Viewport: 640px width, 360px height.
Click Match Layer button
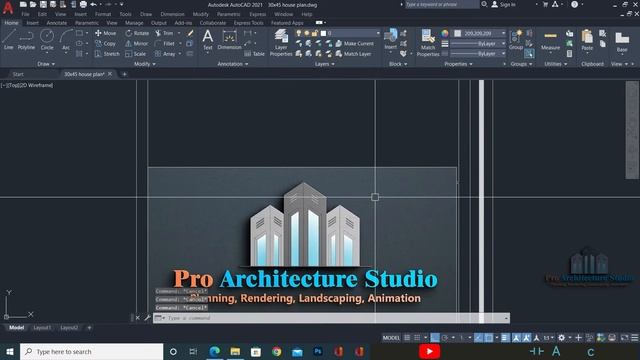tap(353, 53)
